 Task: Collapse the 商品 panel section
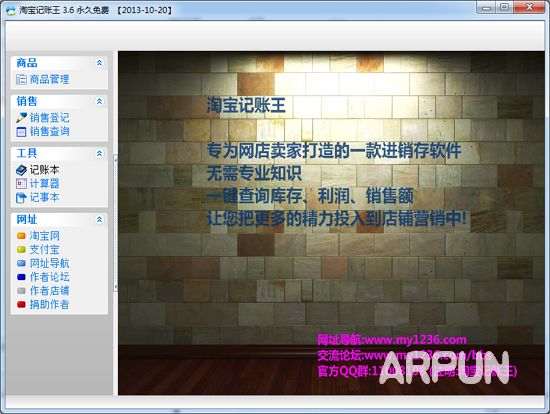point(99,63)
